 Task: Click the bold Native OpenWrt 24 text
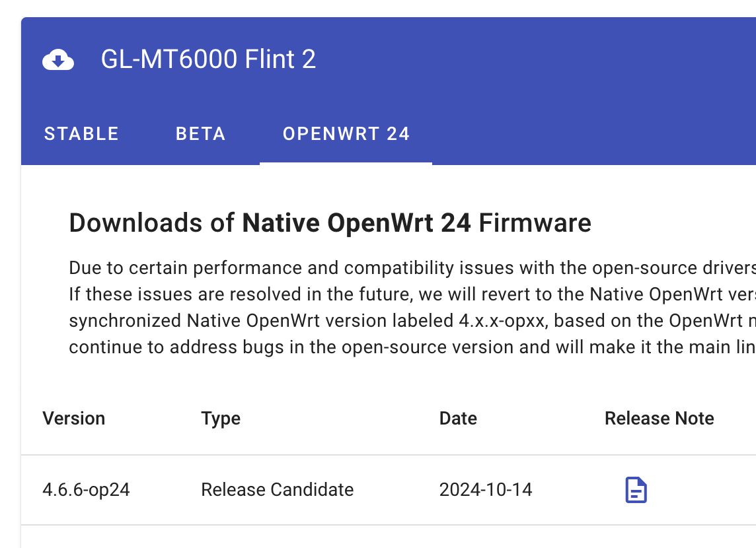tap(356, 223)
